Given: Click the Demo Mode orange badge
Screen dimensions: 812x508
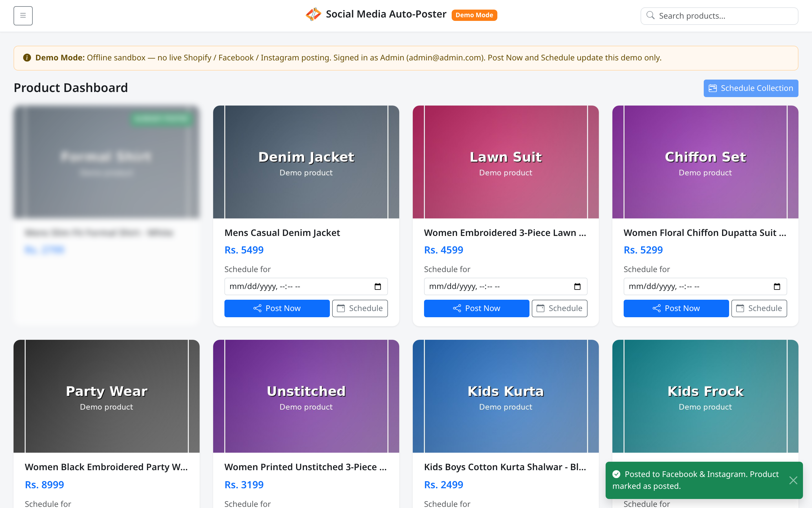Looking at the screenshot, I should [474, 15].
